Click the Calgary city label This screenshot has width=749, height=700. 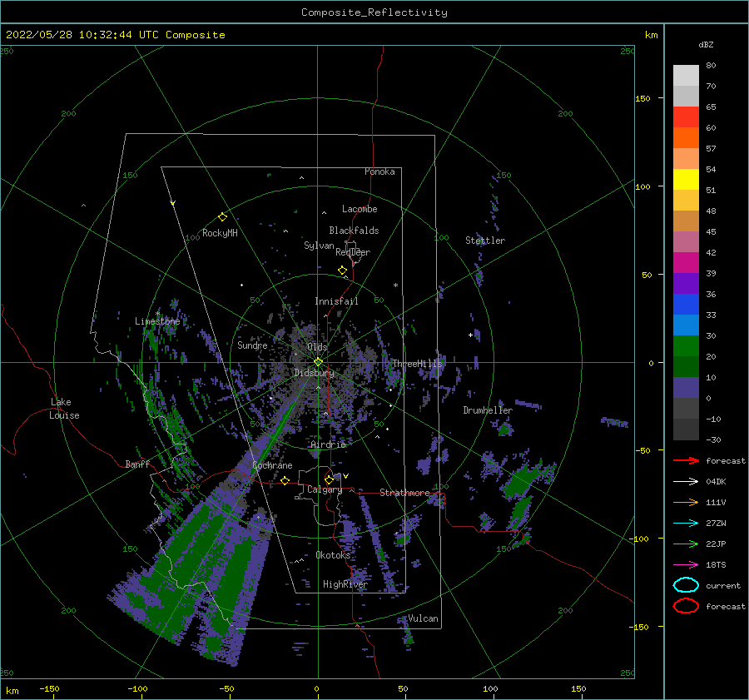325,489
